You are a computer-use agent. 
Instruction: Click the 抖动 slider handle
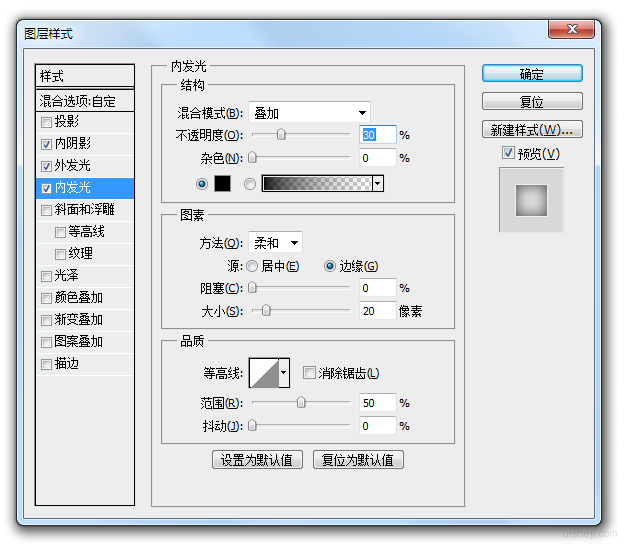point(252,425)
